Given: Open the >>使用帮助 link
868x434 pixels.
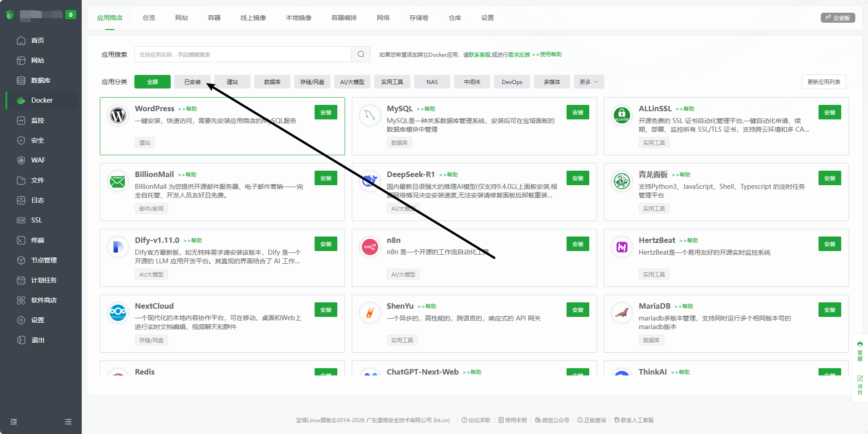Looking at the screenshot, I should click(x=547, y=54).
